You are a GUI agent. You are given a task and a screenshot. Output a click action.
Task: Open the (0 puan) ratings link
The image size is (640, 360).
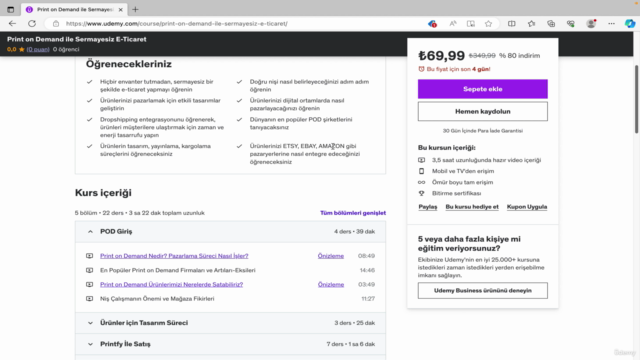[38, 49]
